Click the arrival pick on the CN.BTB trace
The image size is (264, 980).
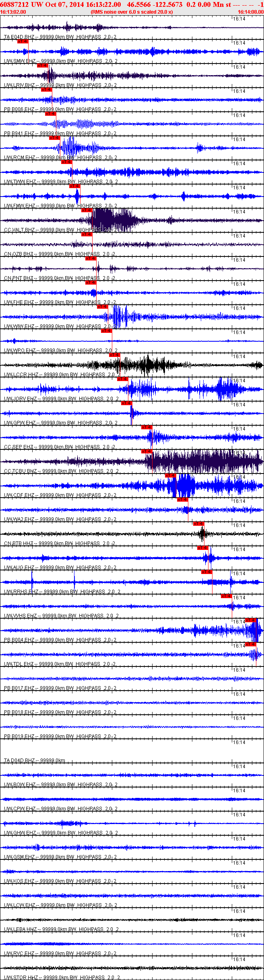tap(198, 524)
